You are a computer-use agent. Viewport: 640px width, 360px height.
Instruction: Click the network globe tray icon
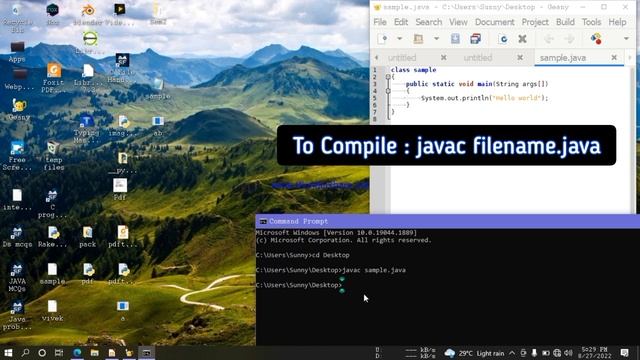click(x=557, y=353)
